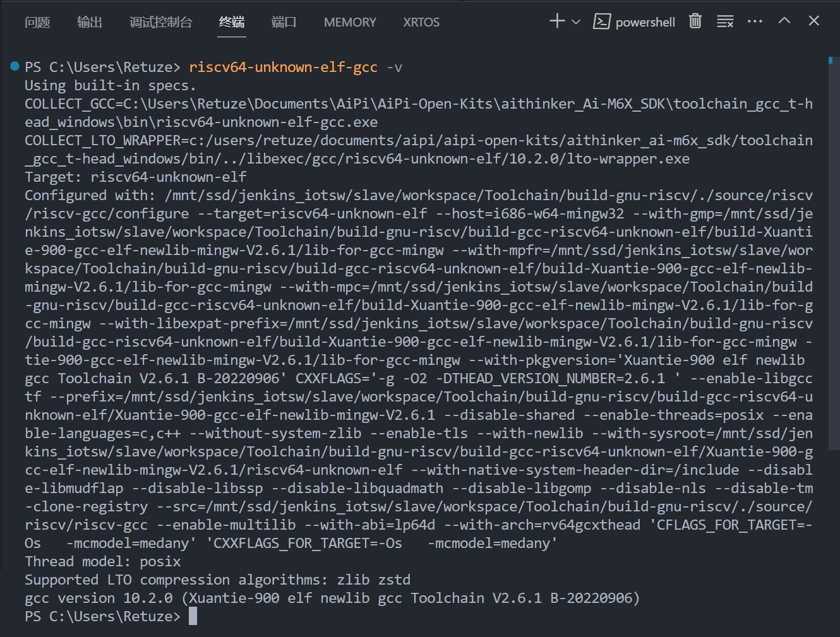Open the 调试控制台 debug console tab
Image resolution: width=840 pixels, height=637 pixels.
click(160, 22)
